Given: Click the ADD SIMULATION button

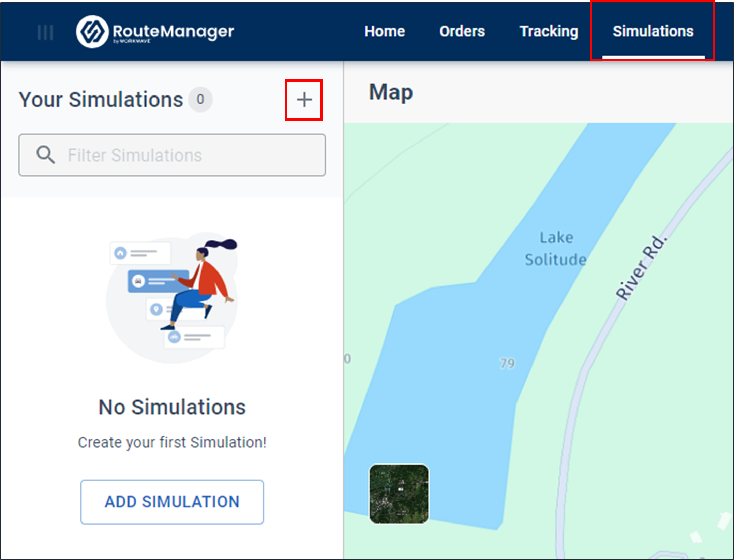Looking at the screenshot, I should pyautogui.click(x=171, y=501).
